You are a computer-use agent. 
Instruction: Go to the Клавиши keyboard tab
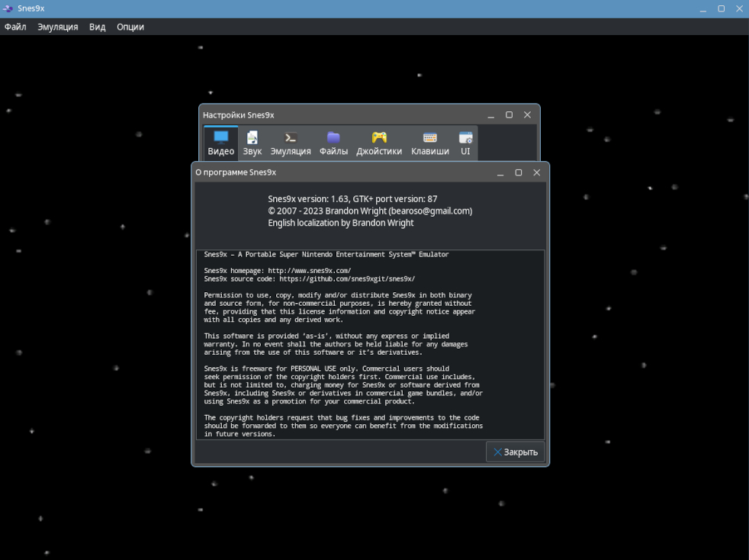coord(430,143)
